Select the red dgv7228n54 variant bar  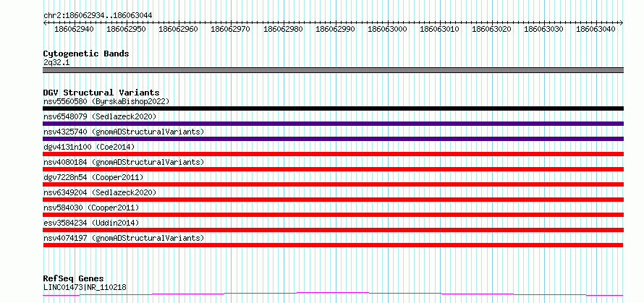(333, 184)
